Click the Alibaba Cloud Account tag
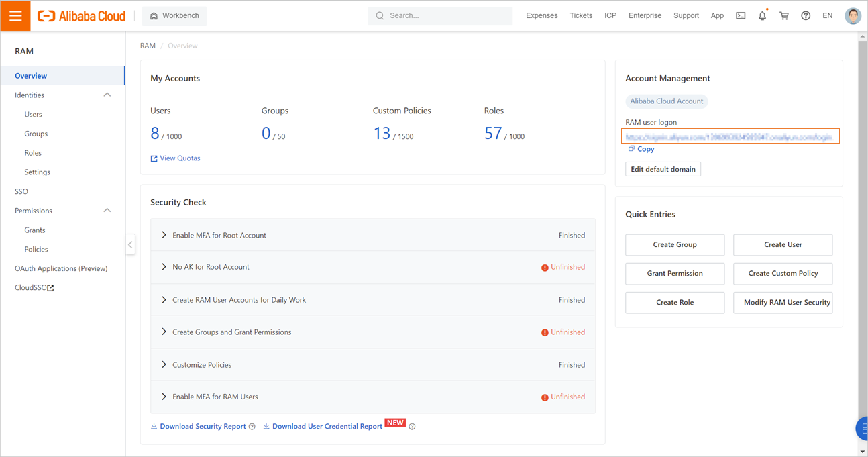This screenshot has width=868, height=457. 666,101
